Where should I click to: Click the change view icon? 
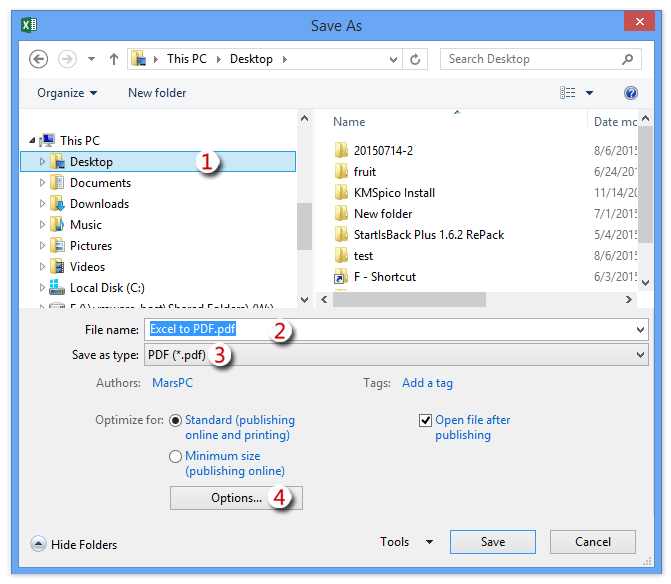click(x=568, y=93)
